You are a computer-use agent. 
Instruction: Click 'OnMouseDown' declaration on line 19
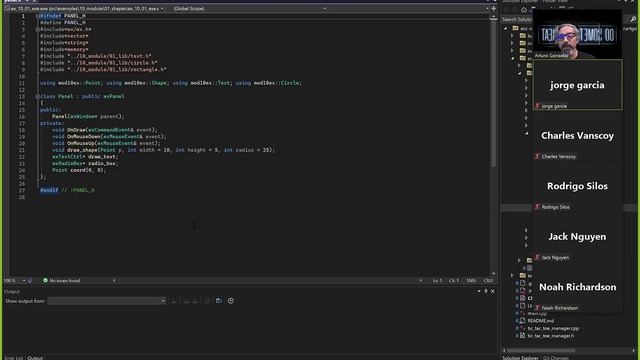click(x=84, y=137)
